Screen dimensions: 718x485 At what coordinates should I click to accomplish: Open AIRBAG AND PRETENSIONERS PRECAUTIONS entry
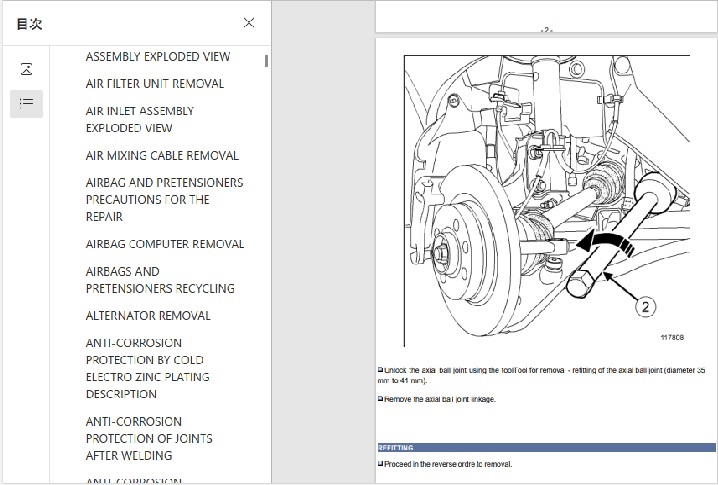click(x=164, y=200)
